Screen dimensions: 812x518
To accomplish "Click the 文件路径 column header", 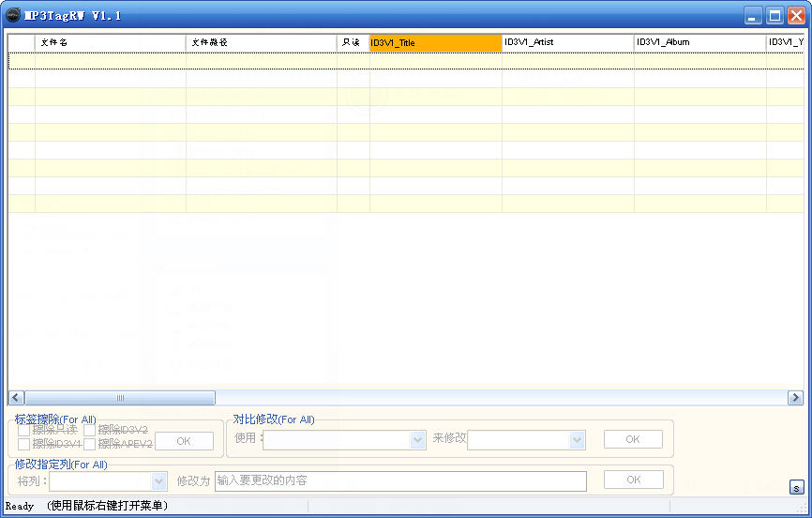I will pyautogui.click(x=261, y=43).
